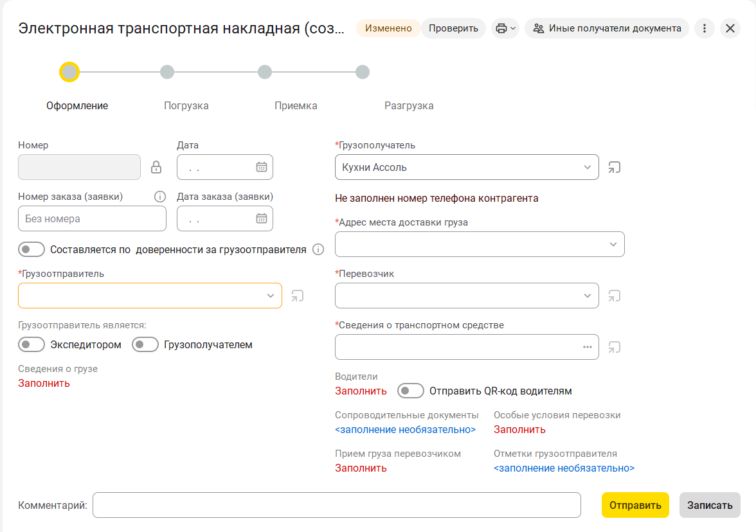Open Грузополучатель record via open-form icon
The height and width of the screenshot is (532, 756).
click(615, 167)
